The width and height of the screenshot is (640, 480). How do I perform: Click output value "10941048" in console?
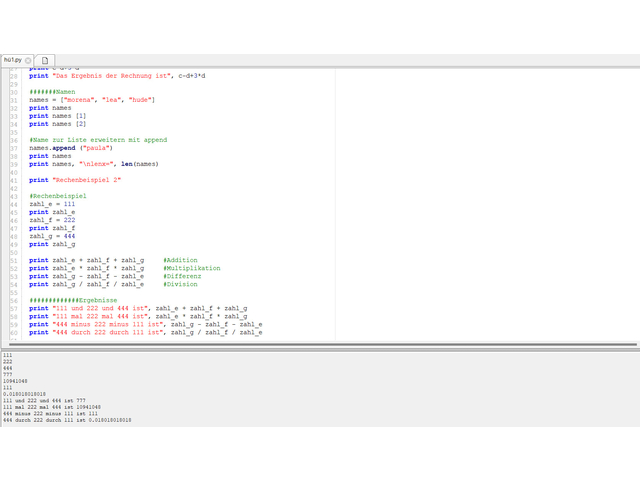[x=15, y=381]
